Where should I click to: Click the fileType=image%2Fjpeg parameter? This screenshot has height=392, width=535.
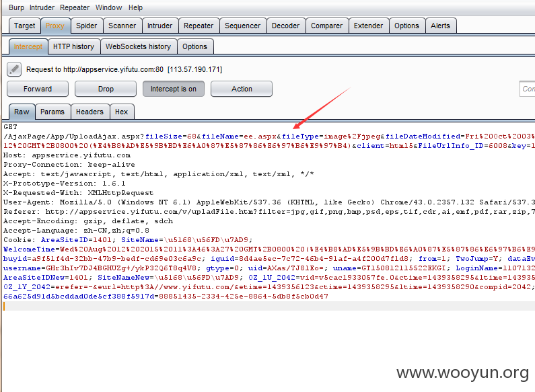(331, 136)
